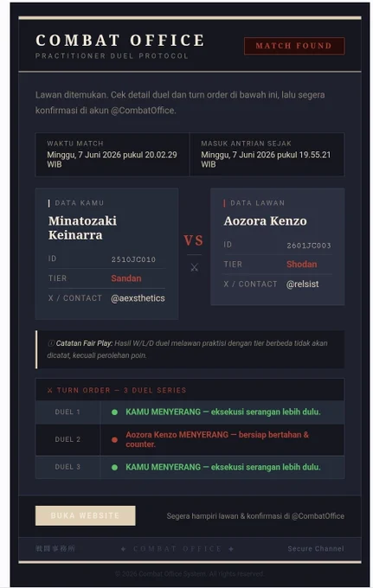Open the @aexsthetics contact handle
Viewport: 373px width, 588px height.
coord(138,298)
